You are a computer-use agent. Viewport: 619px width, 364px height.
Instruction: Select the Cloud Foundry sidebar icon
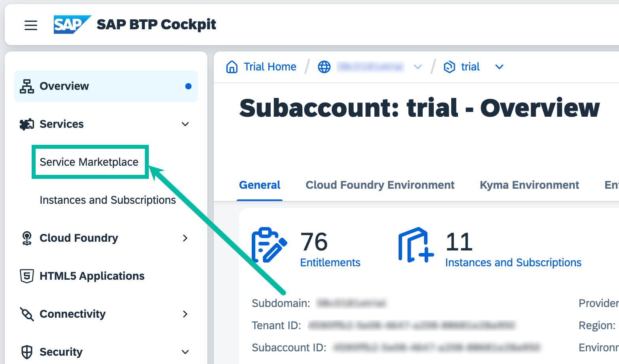(26, 238)
